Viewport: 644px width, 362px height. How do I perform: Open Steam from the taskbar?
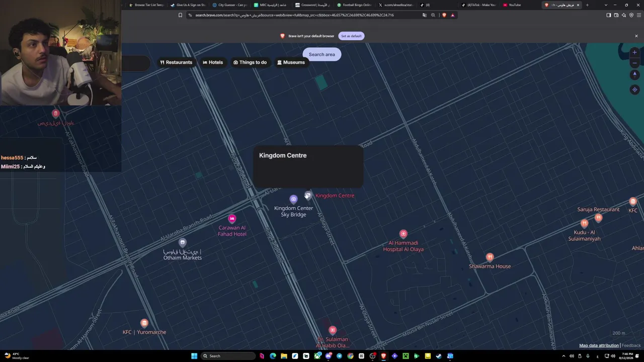pos(439,356)
